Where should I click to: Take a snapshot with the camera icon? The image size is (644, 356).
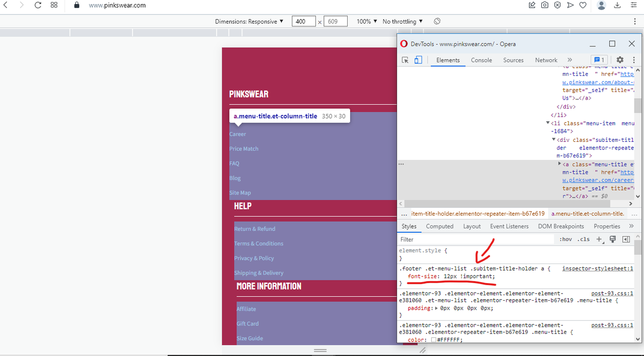click(x=545, y=5)
